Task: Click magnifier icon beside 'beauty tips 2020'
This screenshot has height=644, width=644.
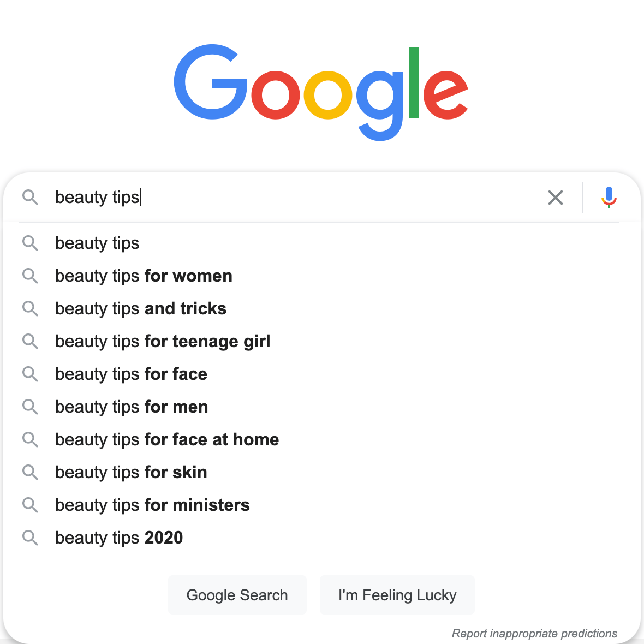Action: point(31,538)
